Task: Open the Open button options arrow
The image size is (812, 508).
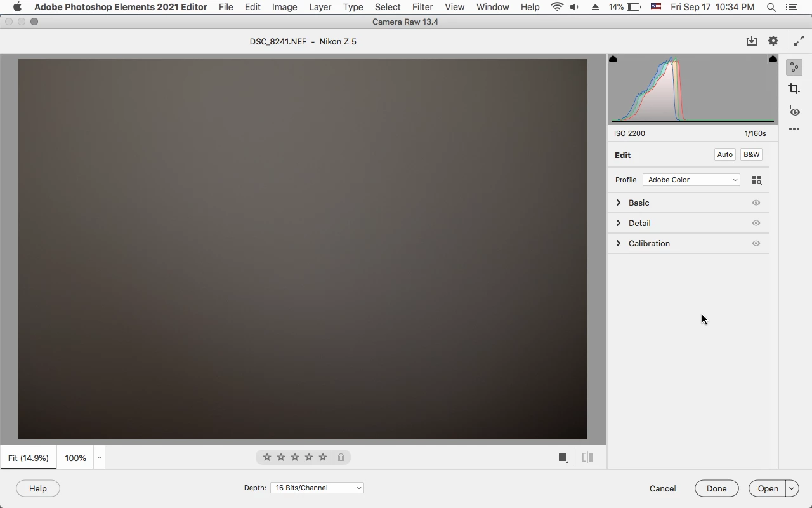Action: coord(792,488)
